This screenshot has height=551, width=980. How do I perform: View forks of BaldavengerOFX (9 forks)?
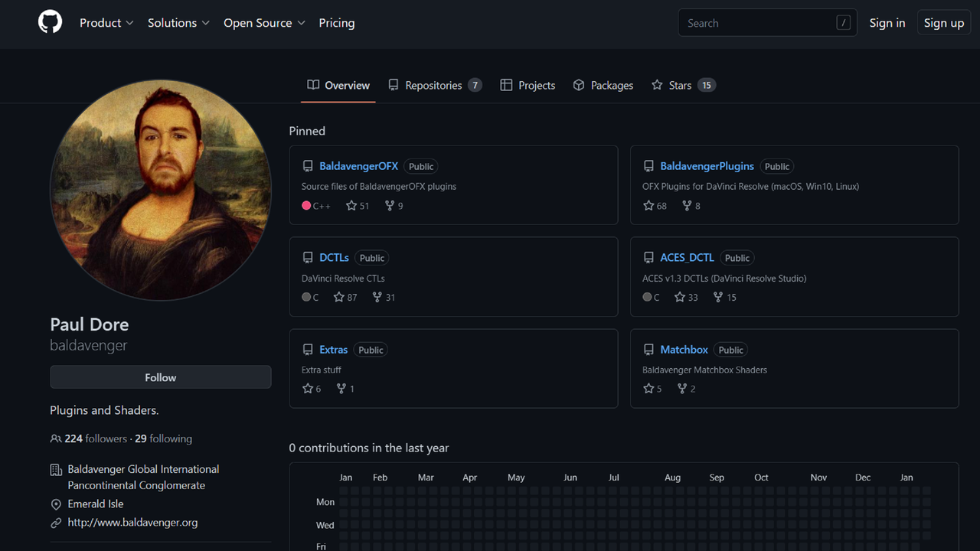coord(394,206)
